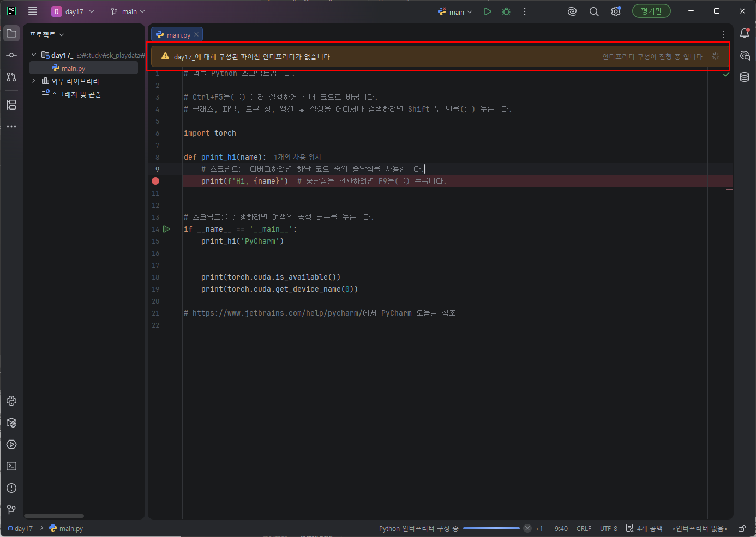The width and height of the screenshot is (756, 537).
Task: Click day17_ breadcrumb in status bar
Action: click(22, 528)
